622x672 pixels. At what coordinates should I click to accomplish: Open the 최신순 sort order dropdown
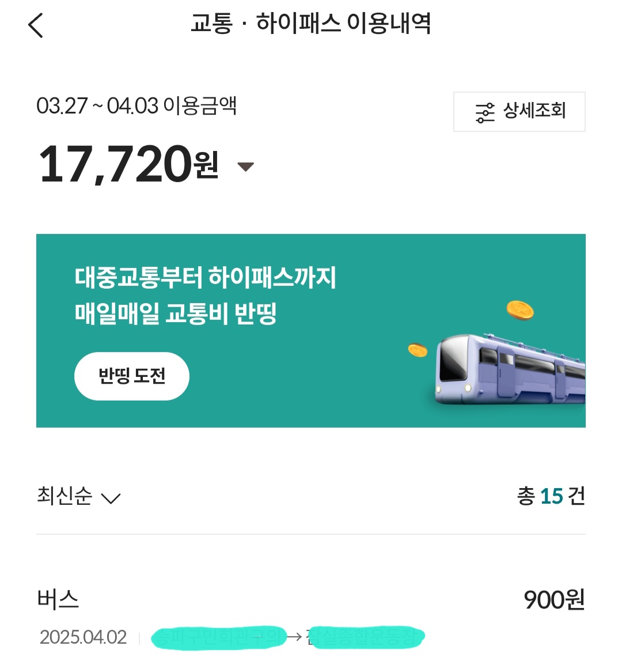point(65,496)
